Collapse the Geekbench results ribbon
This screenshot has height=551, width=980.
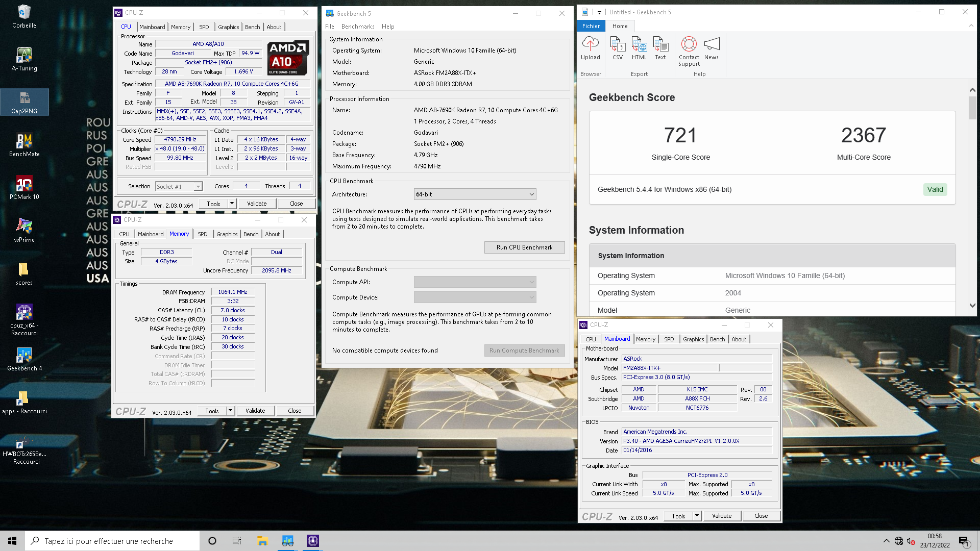[x=970, y=26]
